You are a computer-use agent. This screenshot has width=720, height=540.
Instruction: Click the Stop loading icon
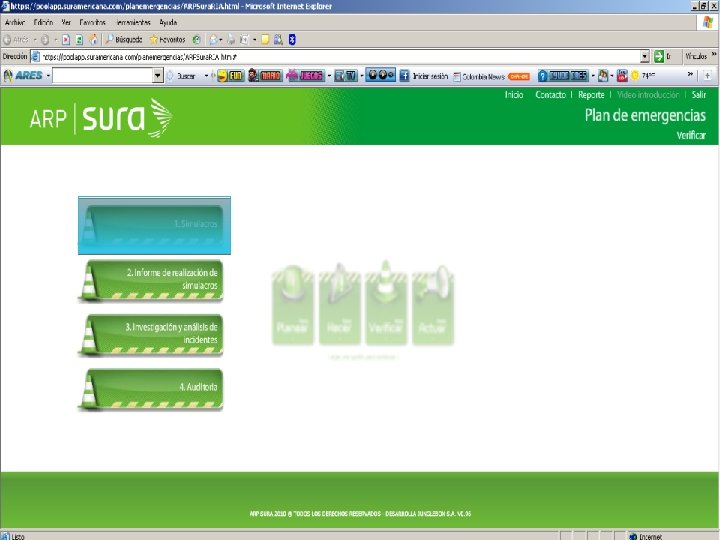[x=66, y=40]
